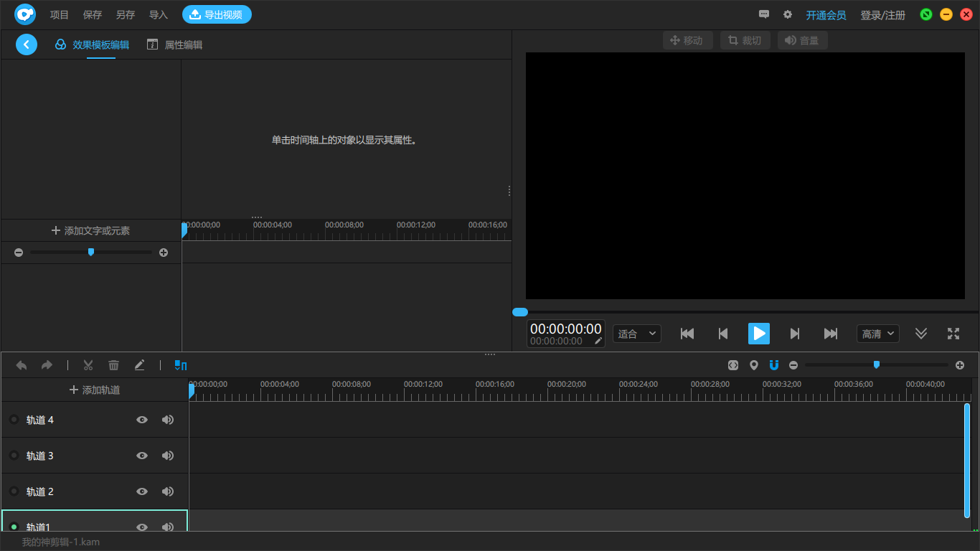The image size is (980, 551).
Task: Hide 轨道 2 with its eye icon
Action: pos(142,491)
